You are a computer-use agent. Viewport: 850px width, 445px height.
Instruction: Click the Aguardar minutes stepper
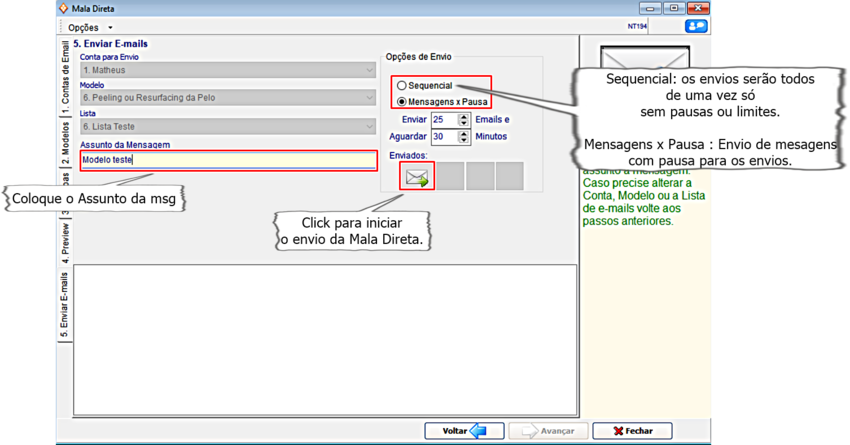(463, 137)
